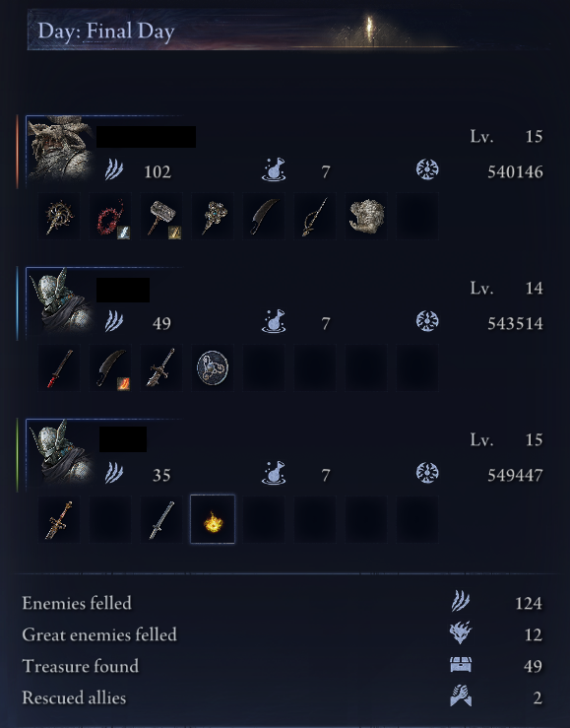The height and width of the screenshot is (728, 570).
Task: Click the Rescued allies hands icon
Action: (461, 695)
